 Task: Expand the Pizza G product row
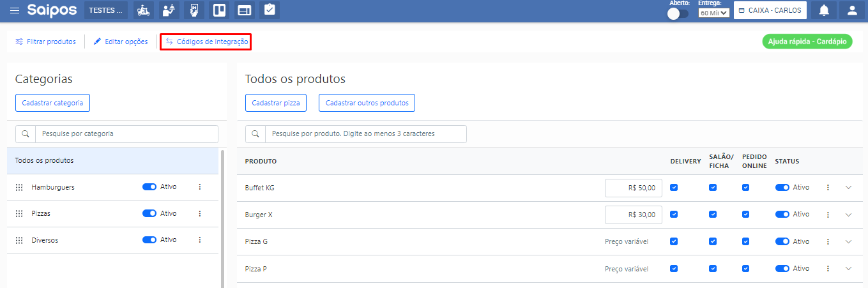848,241
